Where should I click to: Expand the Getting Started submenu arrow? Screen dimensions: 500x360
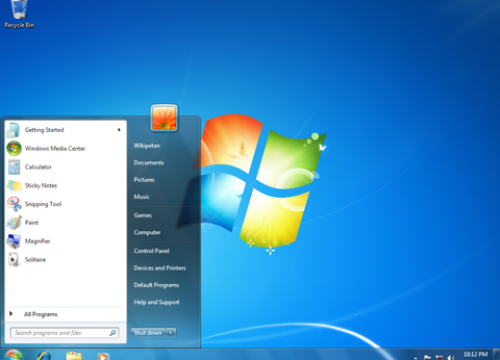pos(119,130)
